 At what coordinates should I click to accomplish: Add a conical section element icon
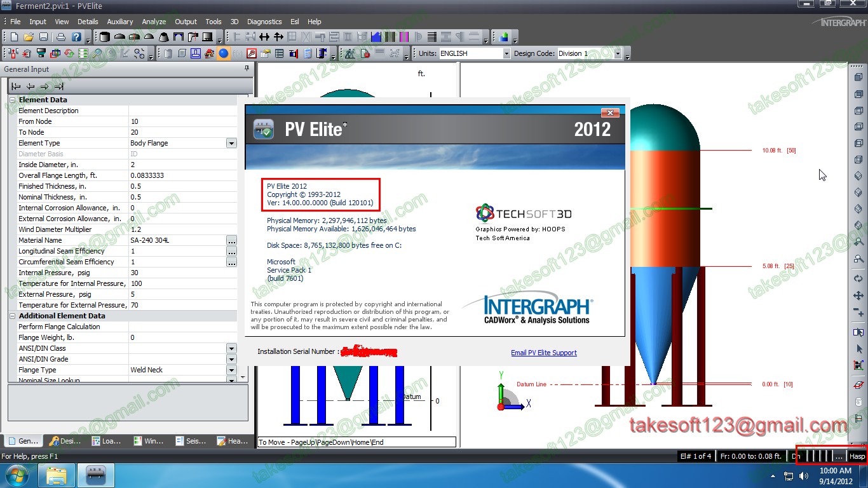pyautogui.click(x=163, y=37)
